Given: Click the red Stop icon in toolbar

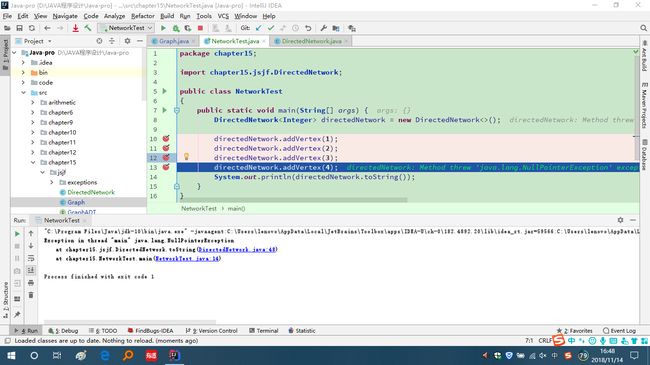Looking at the screenshot, I should 200,28.
